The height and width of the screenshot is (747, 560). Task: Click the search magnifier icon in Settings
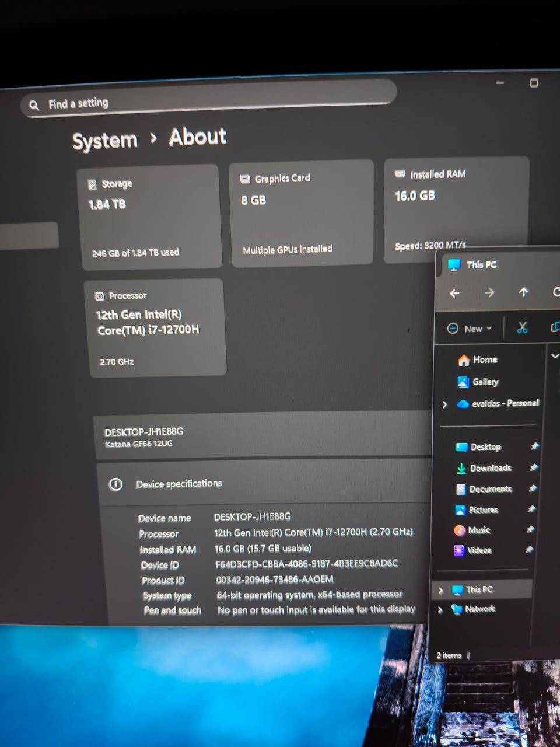click(x=34, y=105)
